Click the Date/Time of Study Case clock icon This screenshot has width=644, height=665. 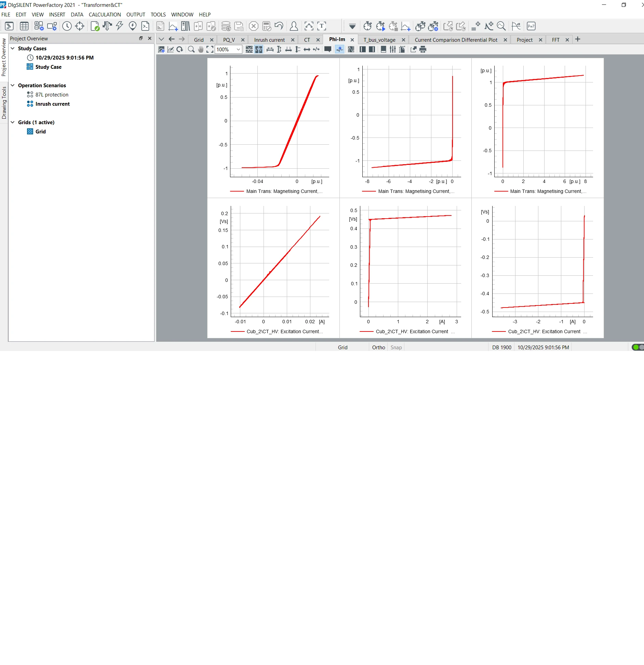[67, 26]
